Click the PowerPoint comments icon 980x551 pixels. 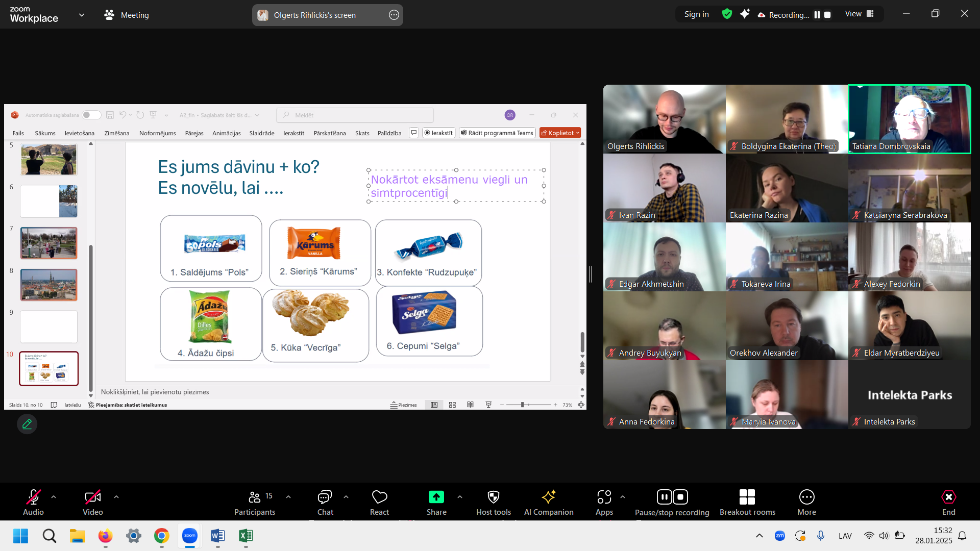(x=414, y=133)
